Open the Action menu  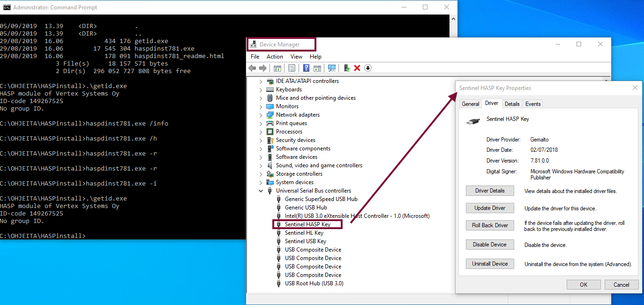(x=275, y=57)
